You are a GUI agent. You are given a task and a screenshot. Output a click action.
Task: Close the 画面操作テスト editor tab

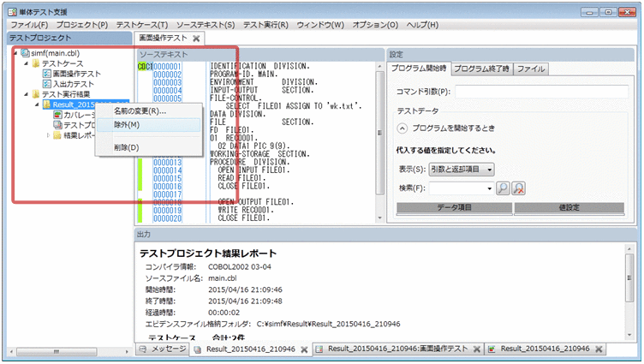coord(196,39)
